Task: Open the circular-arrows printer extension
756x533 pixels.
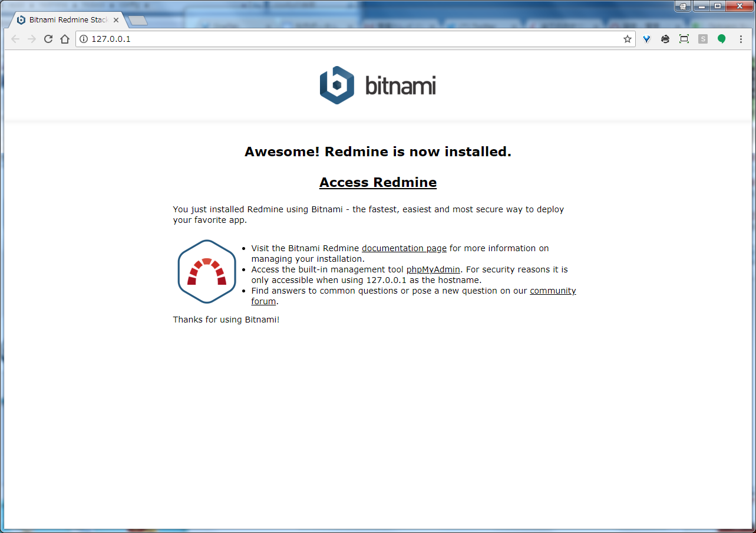Action: [x=665, y=39]
